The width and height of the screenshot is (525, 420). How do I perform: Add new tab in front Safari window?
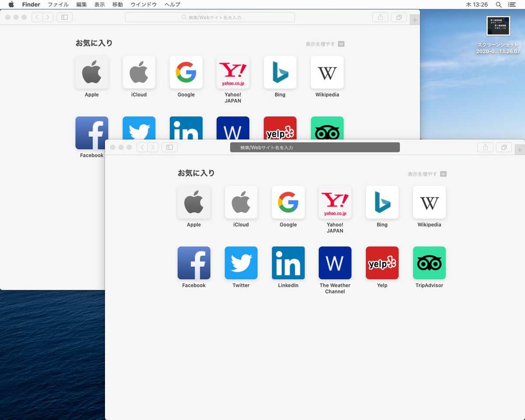point(520,150)
